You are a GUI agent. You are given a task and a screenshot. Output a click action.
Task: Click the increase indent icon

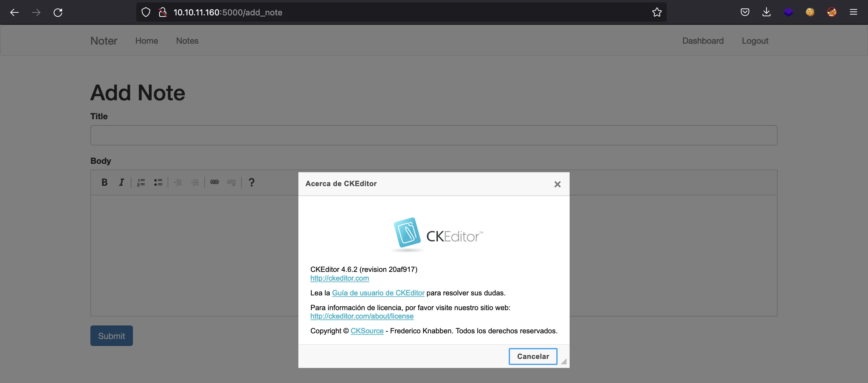tap(195, 182)
